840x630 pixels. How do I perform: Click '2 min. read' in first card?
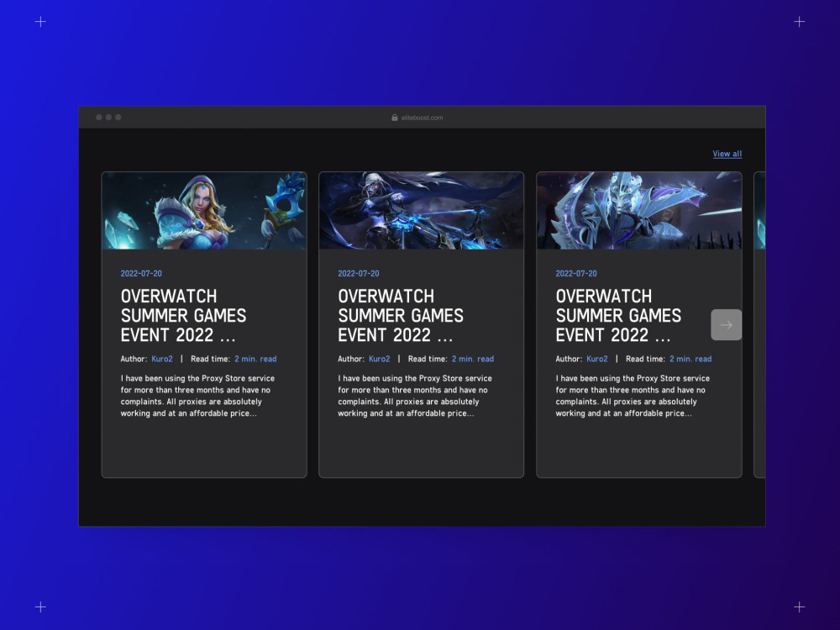pyautogui.click(x=255, y=359)
